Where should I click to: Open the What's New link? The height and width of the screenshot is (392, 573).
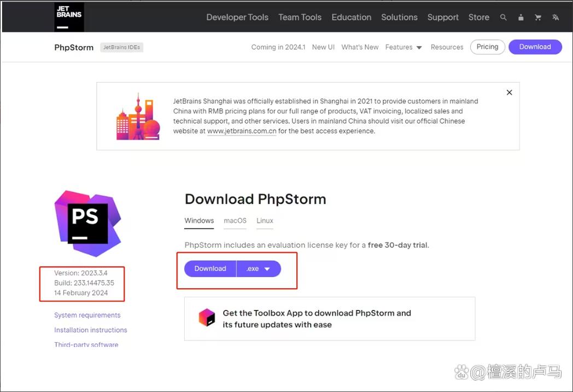point(360,47)
